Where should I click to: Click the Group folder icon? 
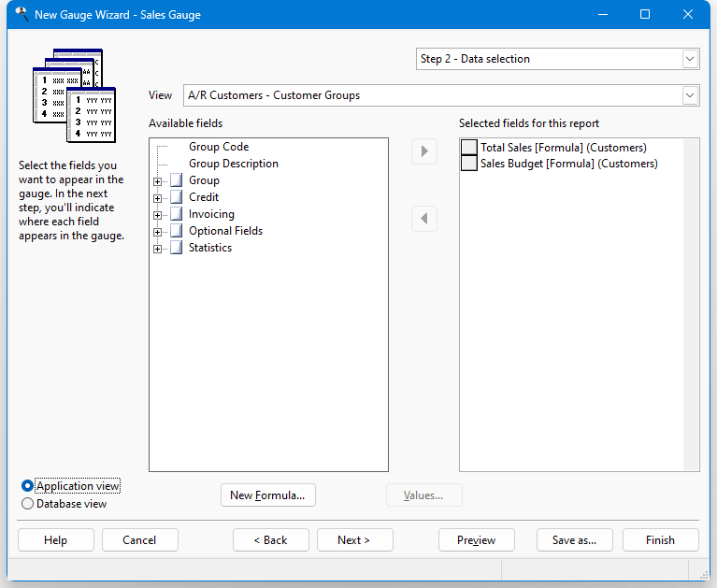coord(177,180)
